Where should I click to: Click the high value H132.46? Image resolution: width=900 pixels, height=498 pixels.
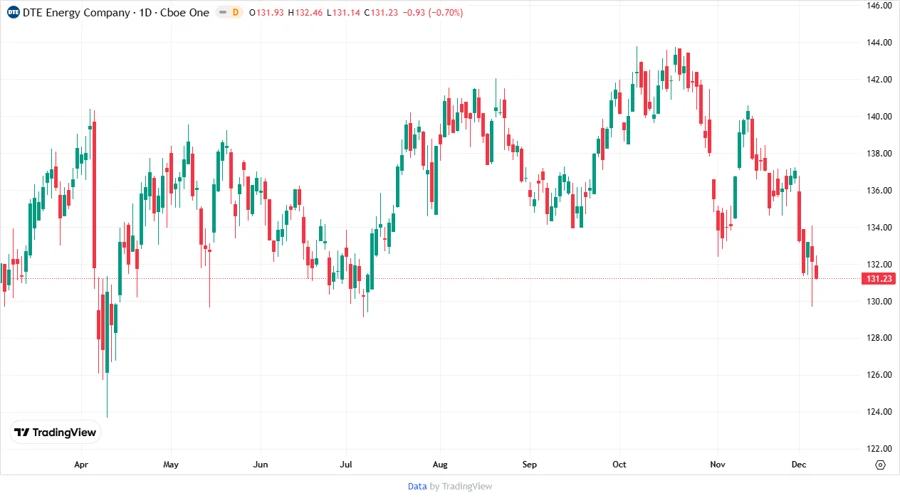point(305,13)
